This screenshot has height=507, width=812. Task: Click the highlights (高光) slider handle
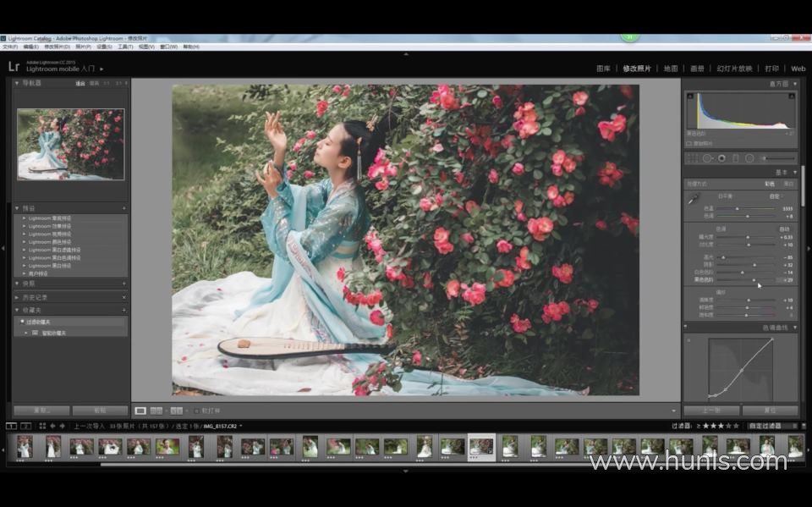[x=723, y=257]
